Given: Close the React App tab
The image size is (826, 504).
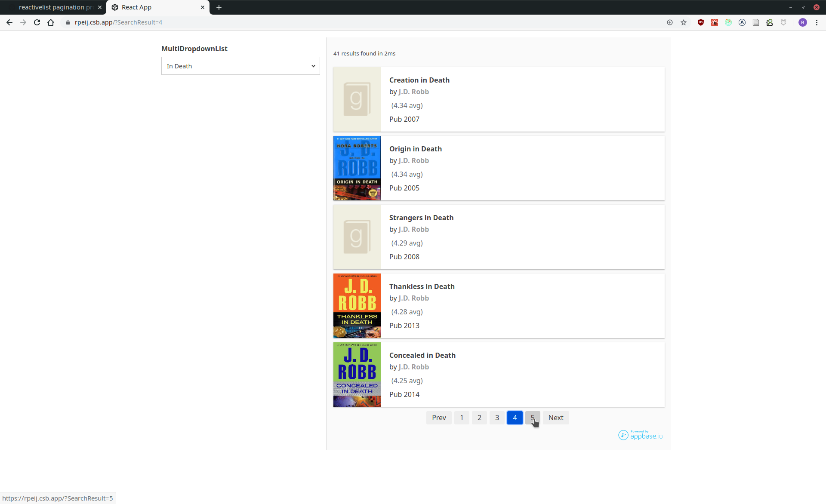Looking at the screenshot, I should tap(203, 7).
